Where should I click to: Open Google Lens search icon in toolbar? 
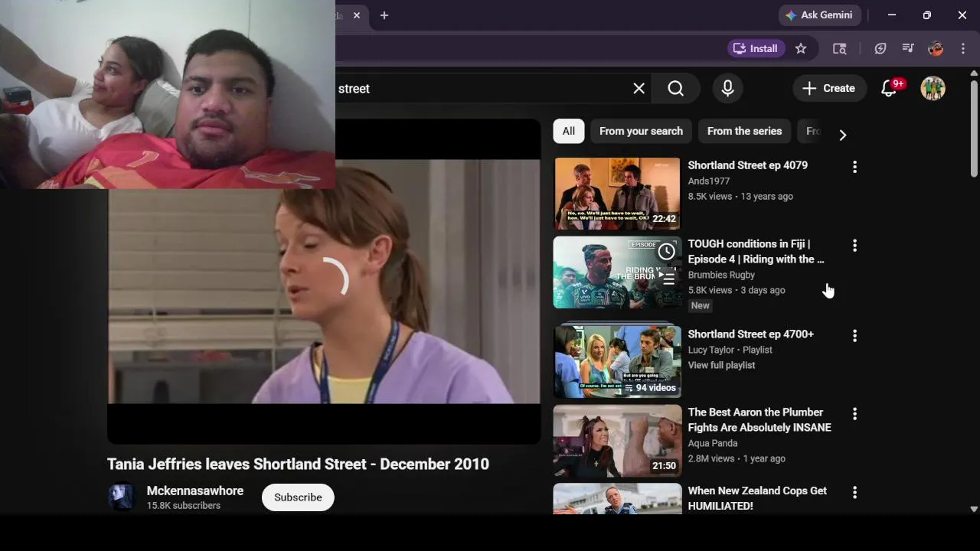point(840,48)
